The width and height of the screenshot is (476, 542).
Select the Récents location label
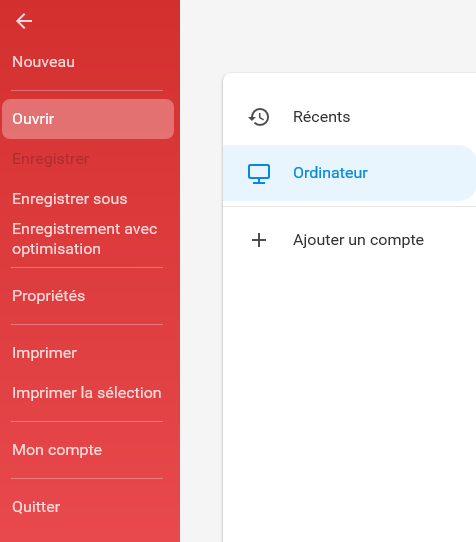(x=321, y=117)
